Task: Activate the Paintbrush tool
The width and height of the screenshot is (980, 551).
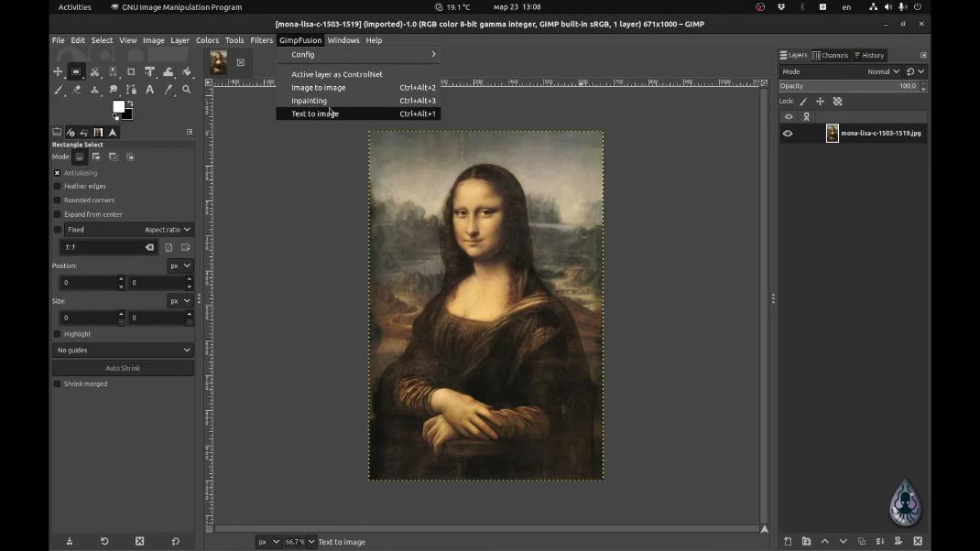Action: tap(58, 90)
